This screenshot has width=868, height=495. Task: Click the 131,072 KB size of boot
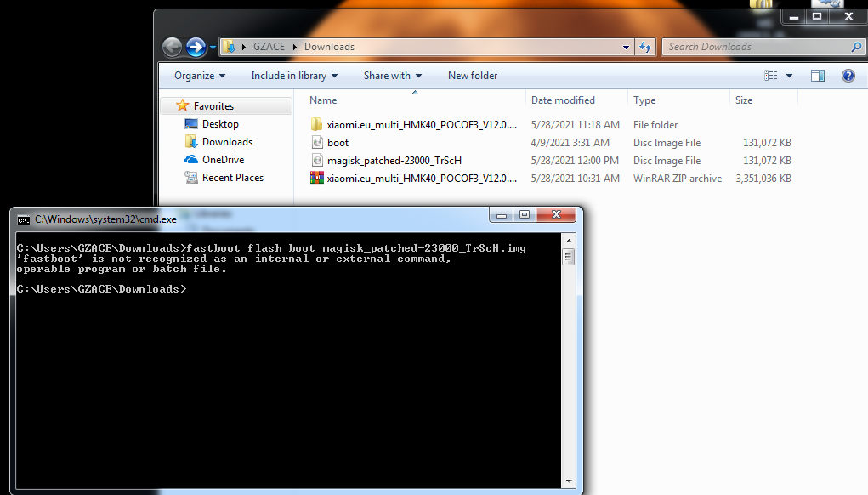tap(767, 143)
